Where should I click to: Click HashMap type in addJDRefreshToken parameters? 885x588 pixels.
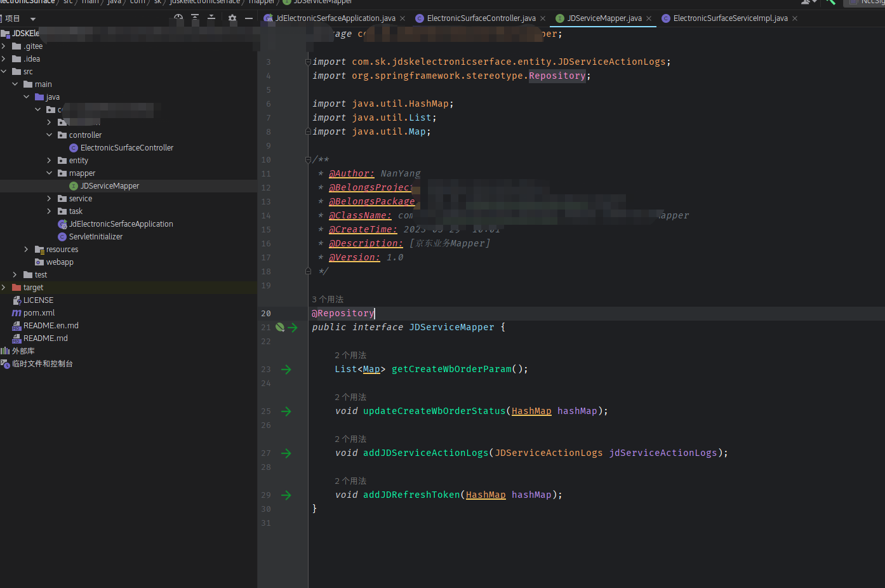486,495
